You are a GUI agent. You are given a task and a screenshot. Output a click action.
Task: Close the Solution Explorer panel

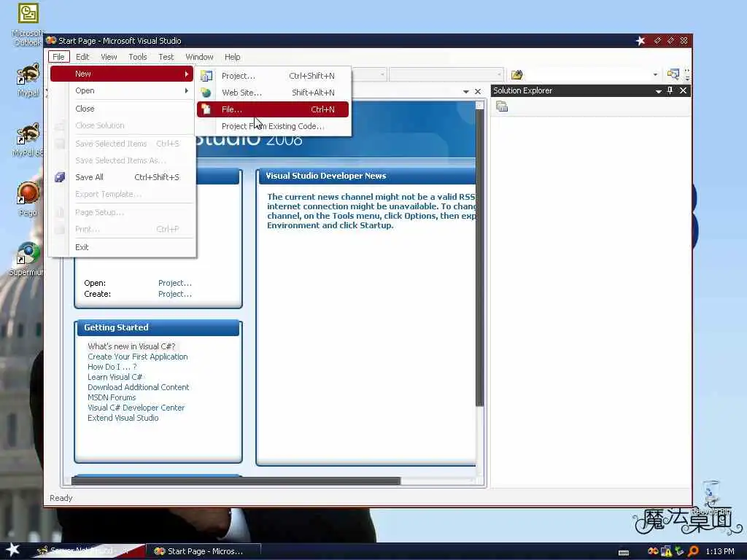[683, 90]
